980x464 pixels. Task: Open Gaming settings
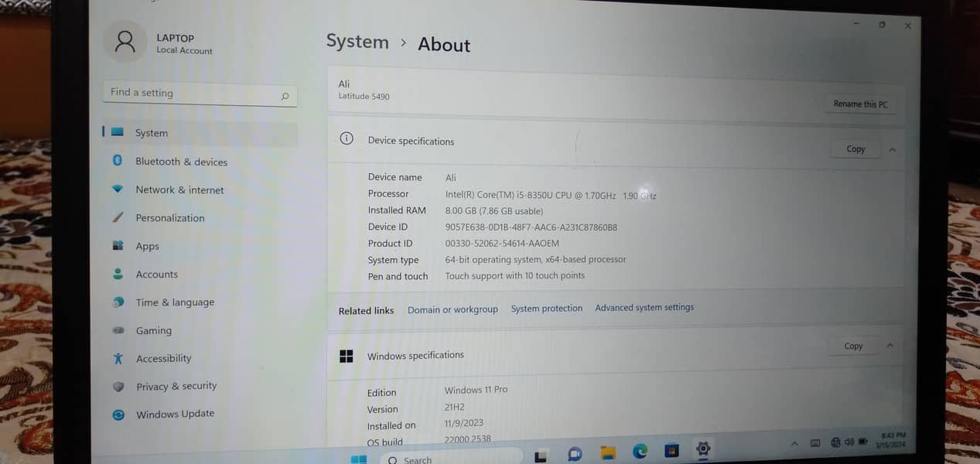pyautogui.click(x=153, y=330)
